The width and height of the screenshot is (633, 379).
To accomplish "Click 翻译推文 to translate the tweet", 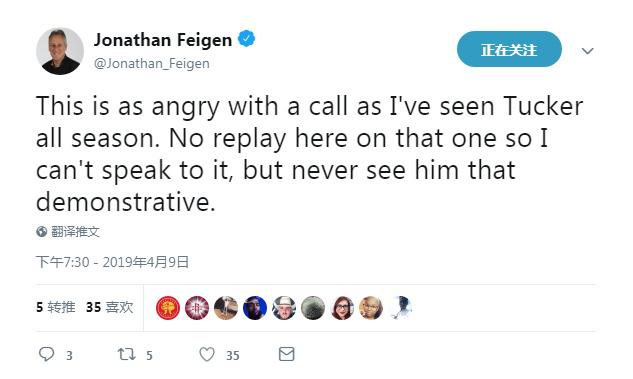I will point(75,231).
